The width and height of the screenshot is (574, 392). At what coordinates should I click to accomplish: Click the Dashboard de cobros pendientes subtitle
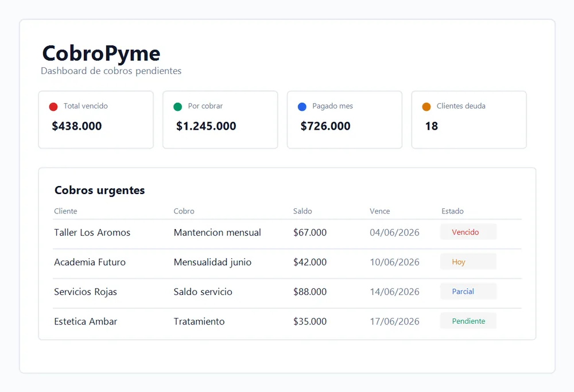[x=111, y=71]
